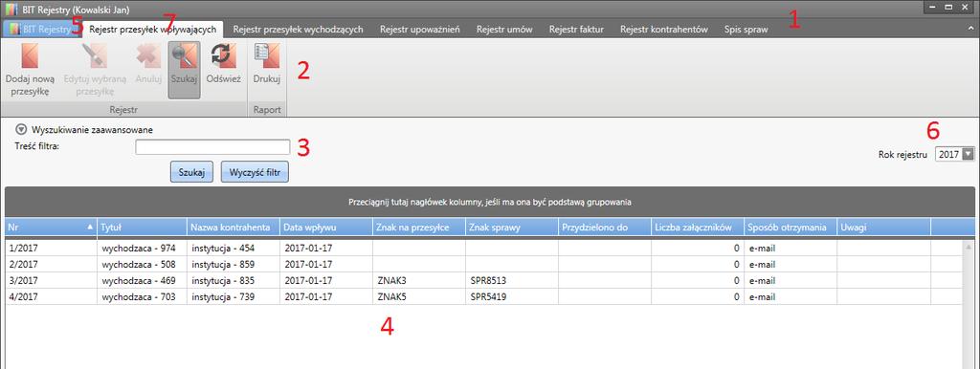Expand Wyszukiwanie zaawansowane section

click(x=21, y=130)
